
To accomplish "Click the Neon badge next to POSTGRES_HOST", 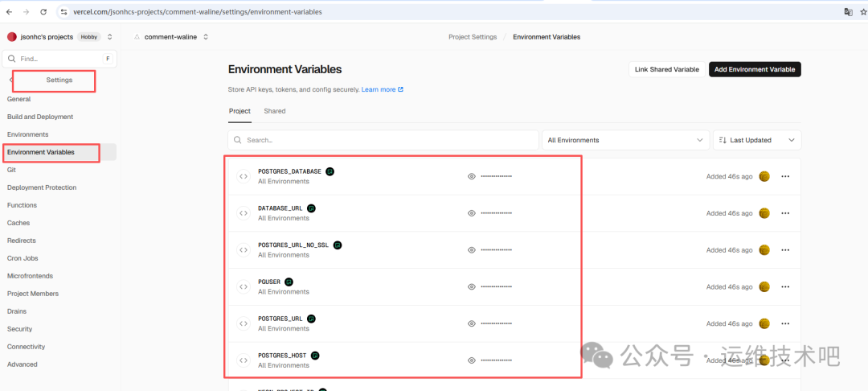I will click(316, 355).
